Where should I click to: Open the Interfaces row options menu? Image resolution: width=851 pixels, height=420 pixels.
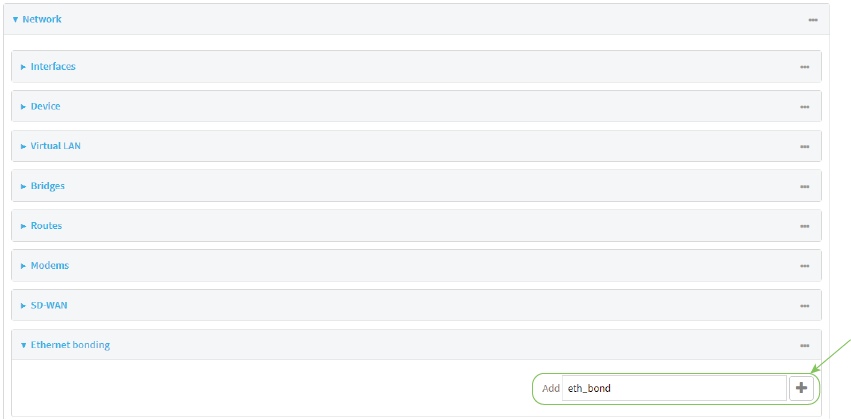click(x=804, y=67)
